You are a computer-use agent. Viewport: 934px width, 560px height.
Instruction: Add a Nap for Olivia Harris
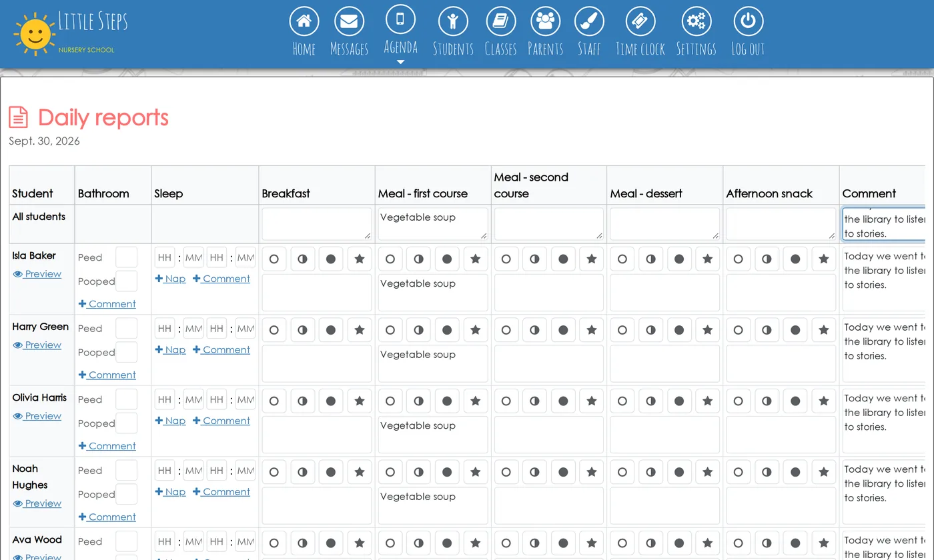(x=170, y=421)
